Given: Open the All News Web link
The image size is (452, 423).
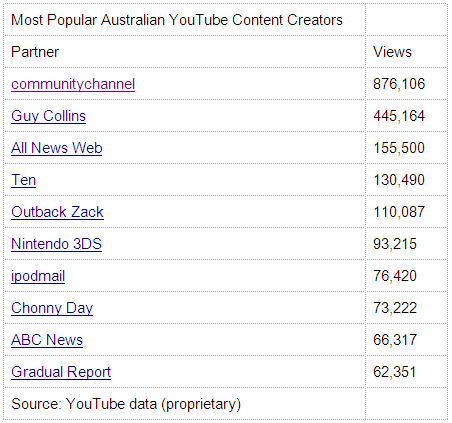Looking at the screenshot, I should pos(57,148).
